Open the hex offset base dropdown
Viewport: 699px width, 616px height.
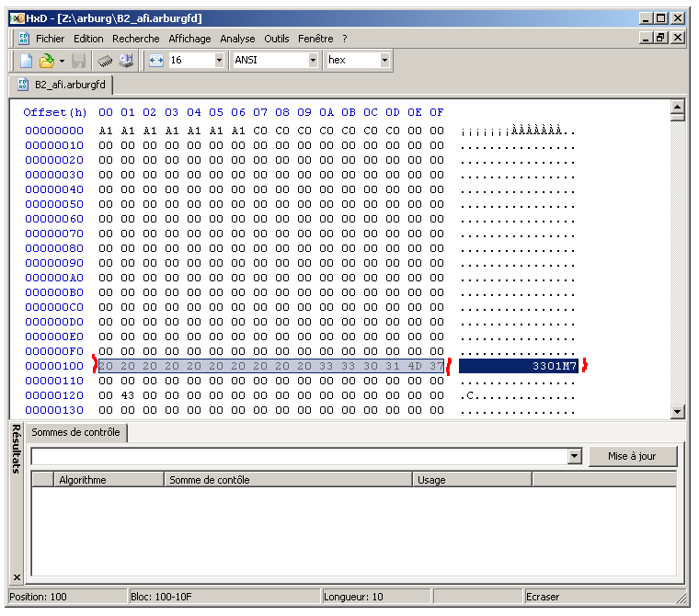[384, 60]
